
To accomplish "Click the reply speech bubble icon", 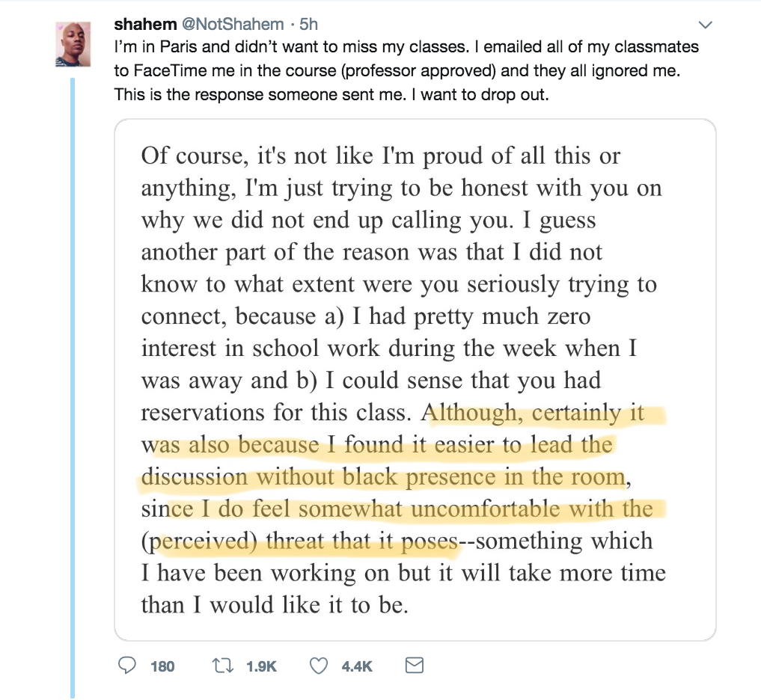I will click(x=127, y=666).
